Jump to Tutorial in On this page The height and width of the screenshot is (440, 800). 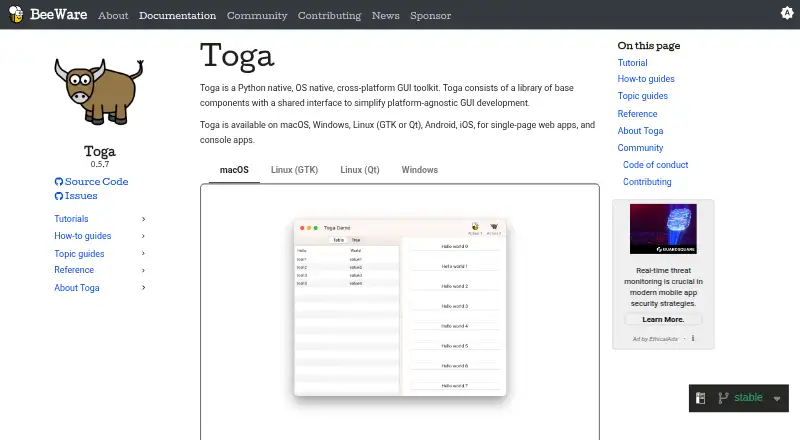(632, 63)
